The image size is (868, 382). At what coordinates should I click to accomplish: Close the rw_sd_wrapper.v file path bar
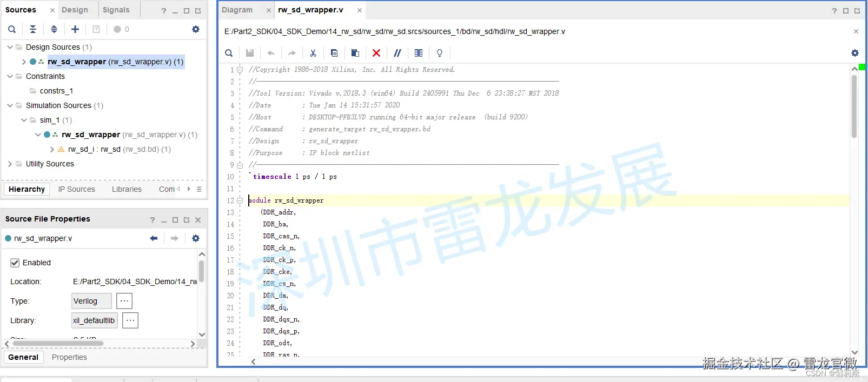click(856, 31)
